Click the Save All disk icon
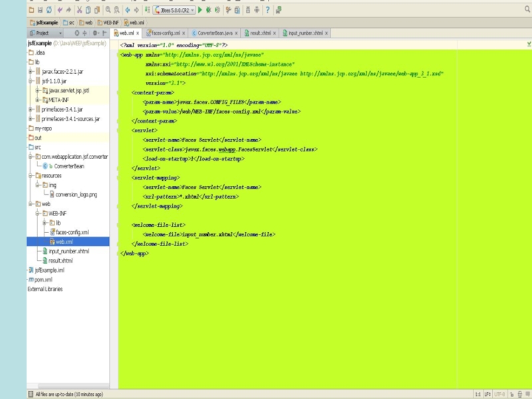532x399 pixels. point(41,10)
